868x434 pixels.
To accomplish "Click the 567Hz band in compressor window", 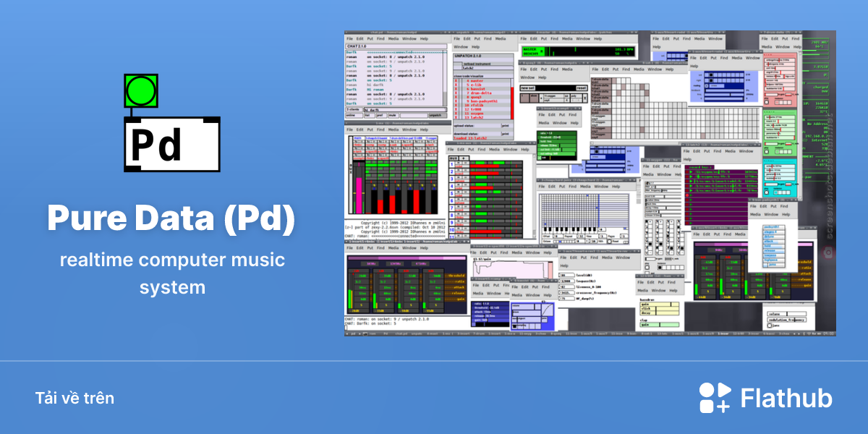I will (x=370, y=264).
